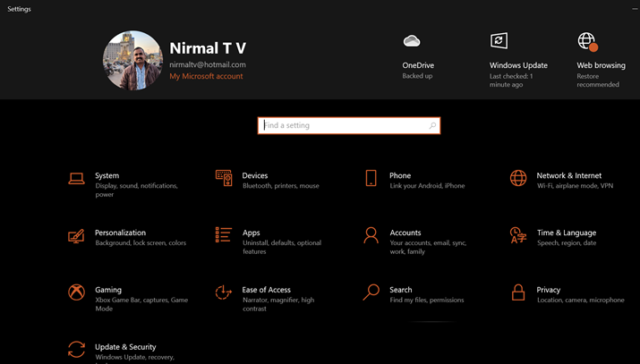This screenshot has height=364, width=640.
Task: Focus the Find a setting field
Action: [349, 125]
